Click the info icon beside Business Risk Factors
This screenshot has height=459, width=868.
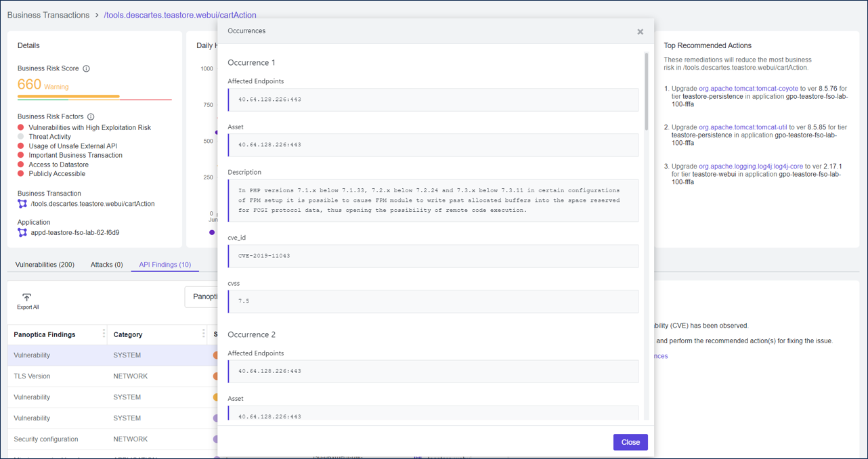click(91, 116)
